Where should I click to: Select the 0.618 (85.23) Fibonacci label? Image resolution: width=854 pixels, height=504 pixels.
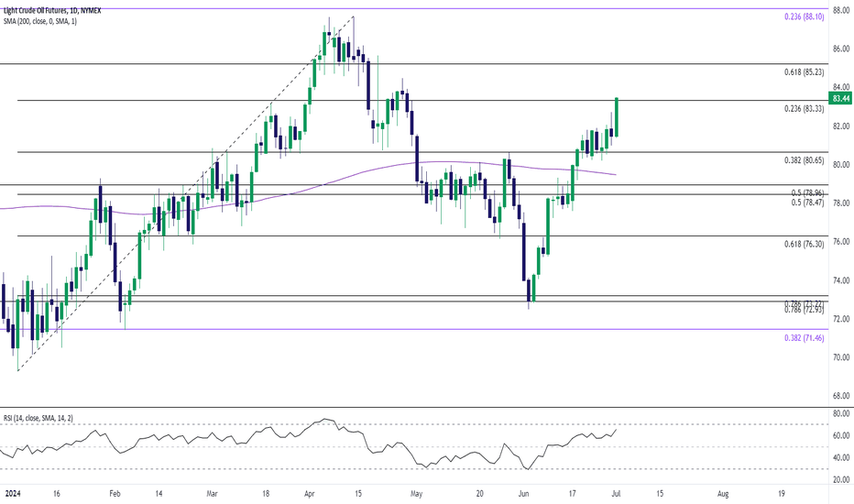(804, 71)
